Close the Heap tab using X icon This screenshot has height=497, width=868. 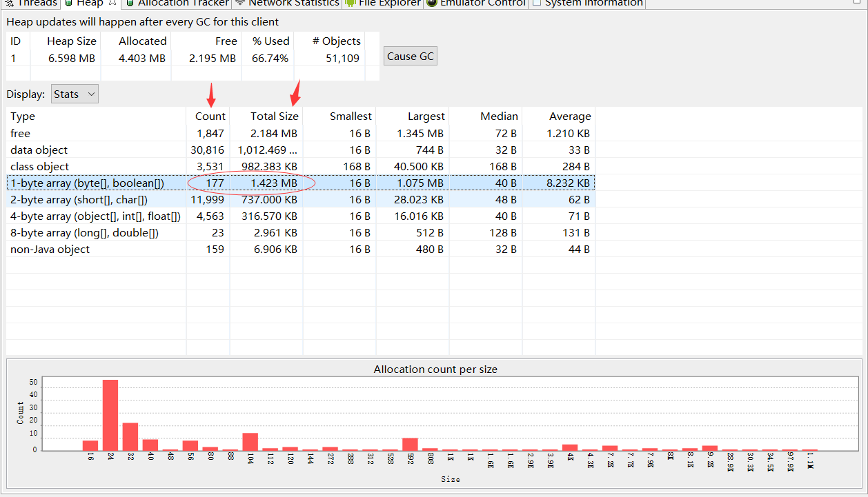tap(112, 3)
